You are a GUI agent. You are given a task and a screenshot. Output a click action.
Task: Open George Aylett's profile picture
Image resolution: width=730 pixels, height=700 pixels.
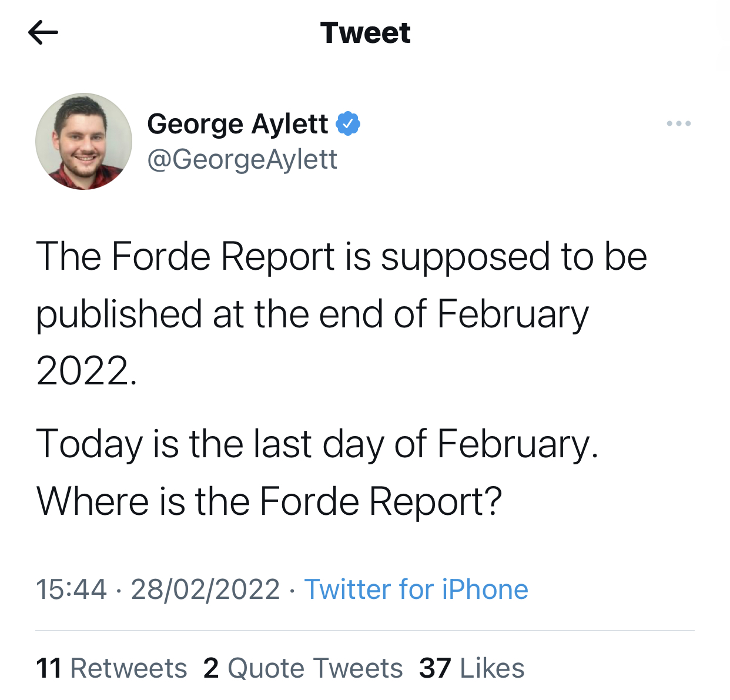(x=84, y=142)
